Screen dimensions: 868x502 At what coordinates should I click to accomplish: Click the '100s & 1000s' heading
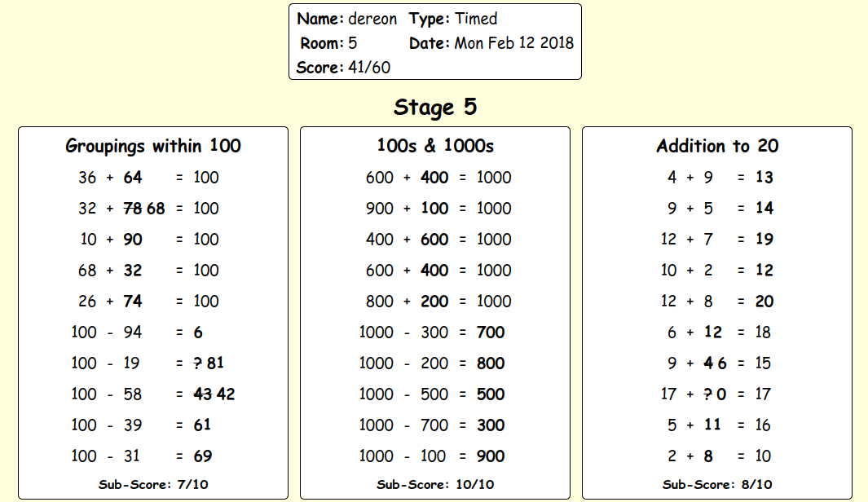pyautogui.click(x=435, y=146)
